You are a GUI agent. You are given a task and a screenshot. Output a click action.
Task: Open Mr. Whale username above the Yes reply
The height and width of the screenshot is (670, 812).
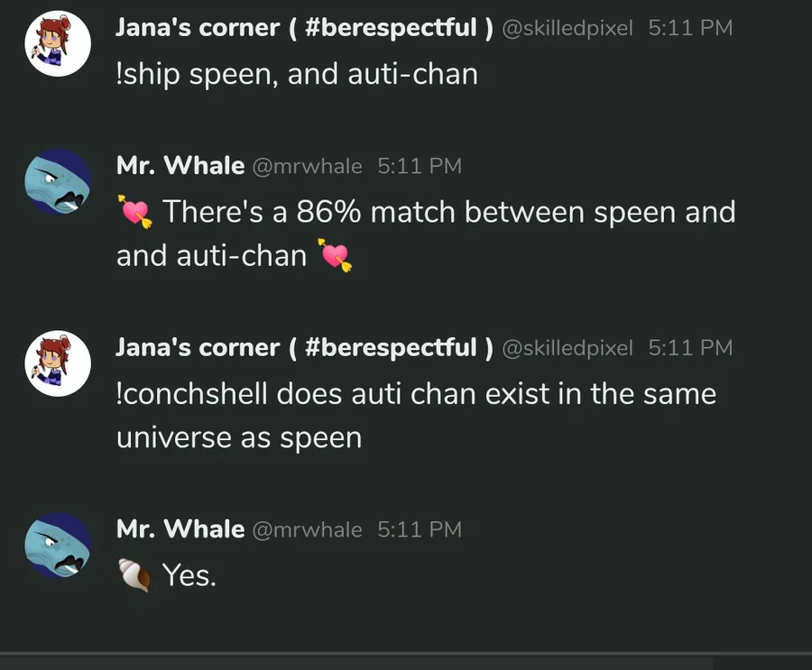(x=180, y=529)
